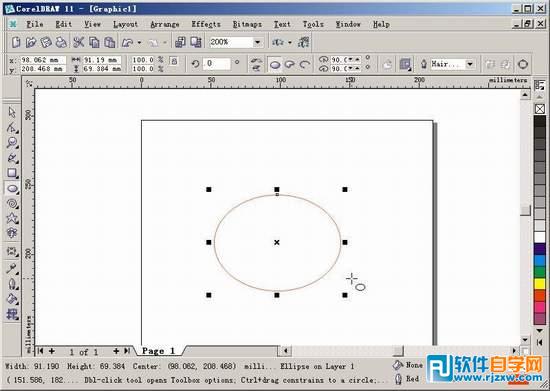Toggle the nonproportional scaling lock
This screenshot has height=391, width=550.
coord(173,62)
